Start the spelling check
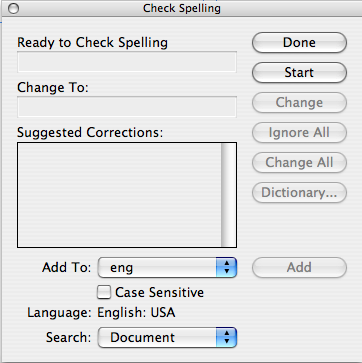The image size is (362, 363). pos(299,72)
